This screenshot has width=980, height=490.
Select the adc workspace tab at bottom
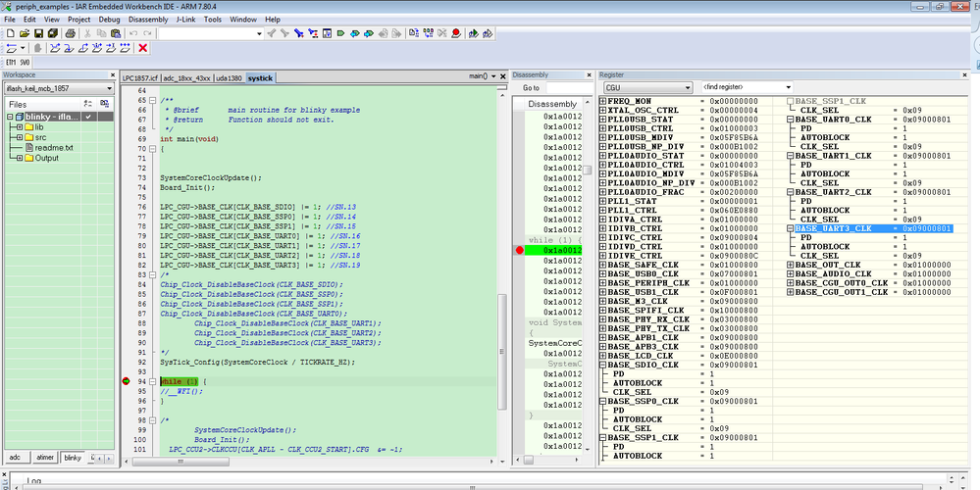point(15,458)
